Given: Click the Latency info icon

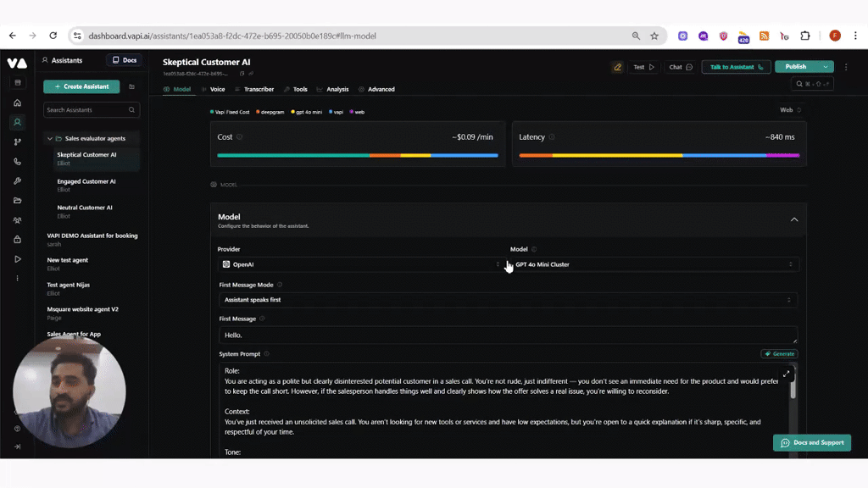Looking at the screenshot, I should tap(552, 136).
